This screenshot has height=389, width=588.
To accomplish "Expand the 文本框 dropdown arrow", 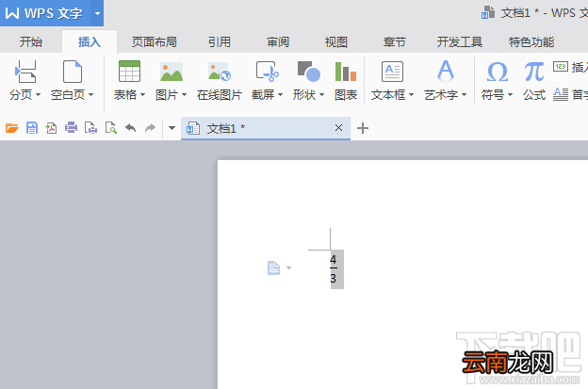I will click(412, 95).
